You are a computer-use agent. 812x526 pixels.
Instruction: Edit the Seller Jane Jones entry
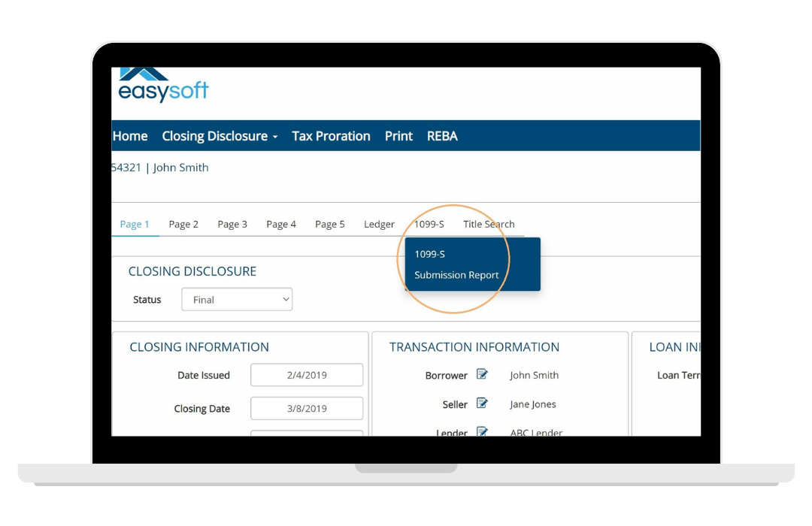[482, 404]
